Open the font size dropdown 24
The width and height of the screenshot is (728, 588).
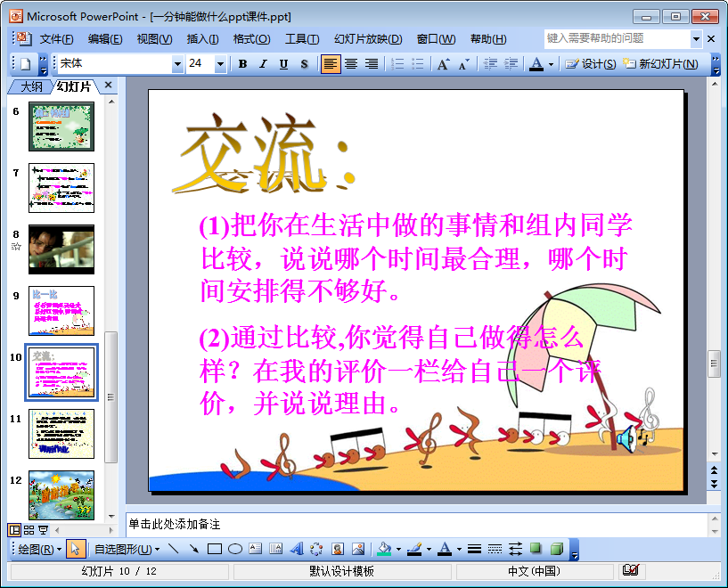click(x=220, y=64)
